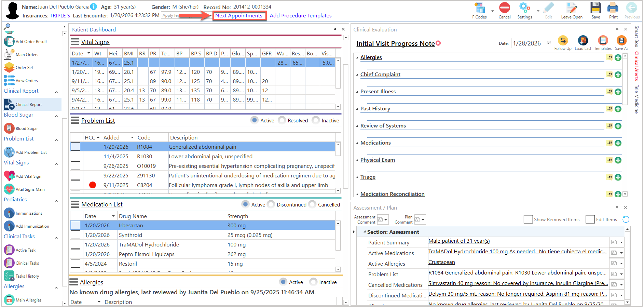This screenshot has width=644, height=308.
Task: Open Blood Sugar item in sidebar
Action: pyautogui.click(x=21, y=128)
